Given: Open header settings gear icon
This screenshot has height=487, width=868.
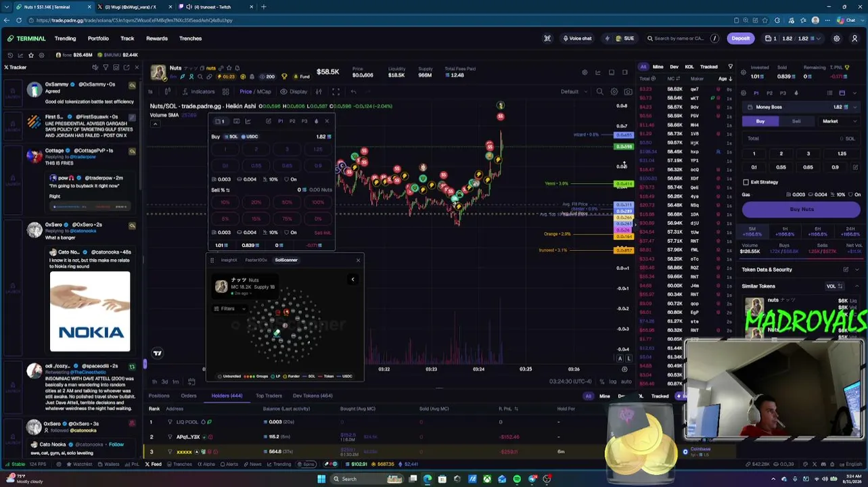Looking at the screenshot, I should point(837,39).
